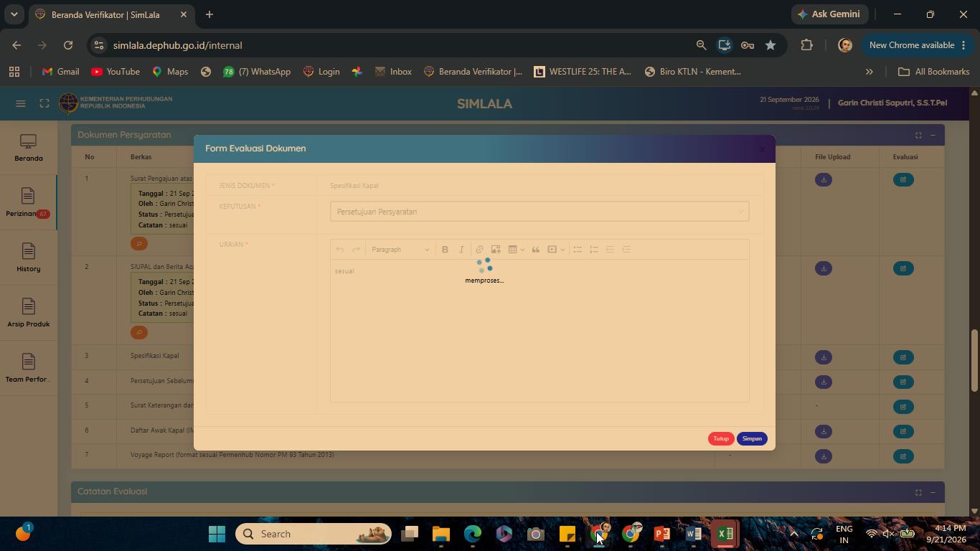Image resolution: width=980 pixels, height=551 pixels.
Task: Collapse the Dokumen Persyaratan panel
Action: pos(933,135)
